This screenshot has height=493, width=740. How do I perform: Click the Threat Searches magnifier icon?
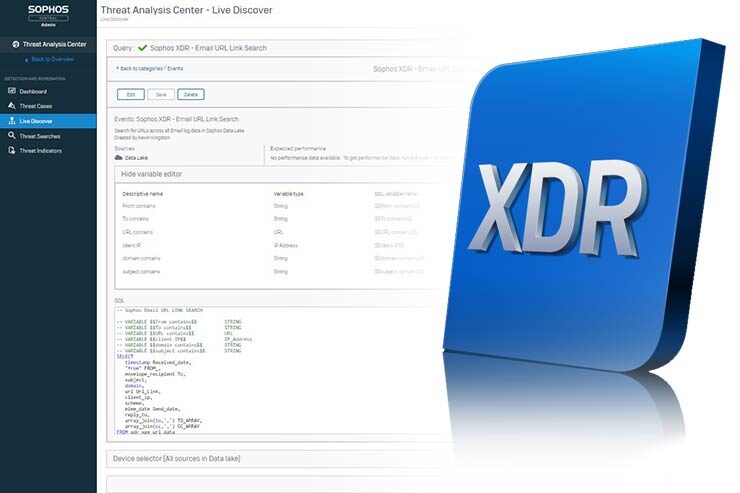10,136
